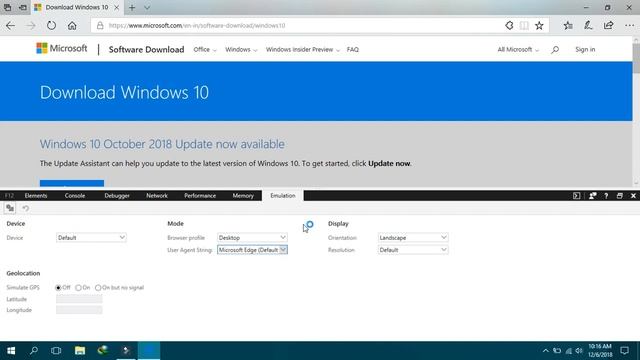This screenshot has width=640, height=360.
Task: Switch to the Elements tab
Action: coord(36,196)
